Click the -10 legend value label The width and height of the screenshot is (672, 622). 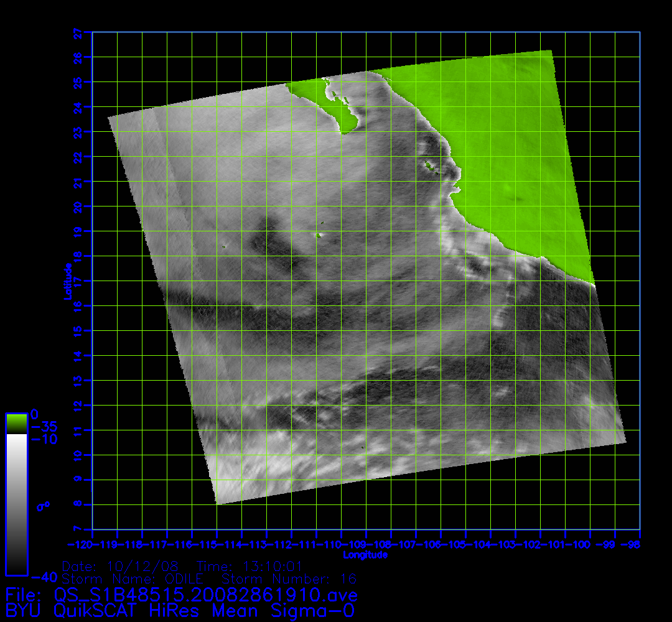tap(44, 439)
